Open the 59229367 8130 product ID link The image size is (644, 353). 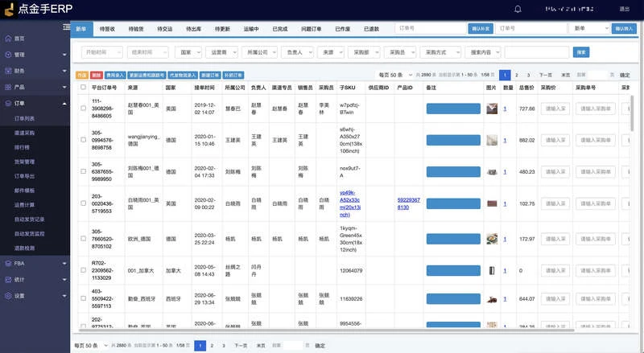coord(409,203)
